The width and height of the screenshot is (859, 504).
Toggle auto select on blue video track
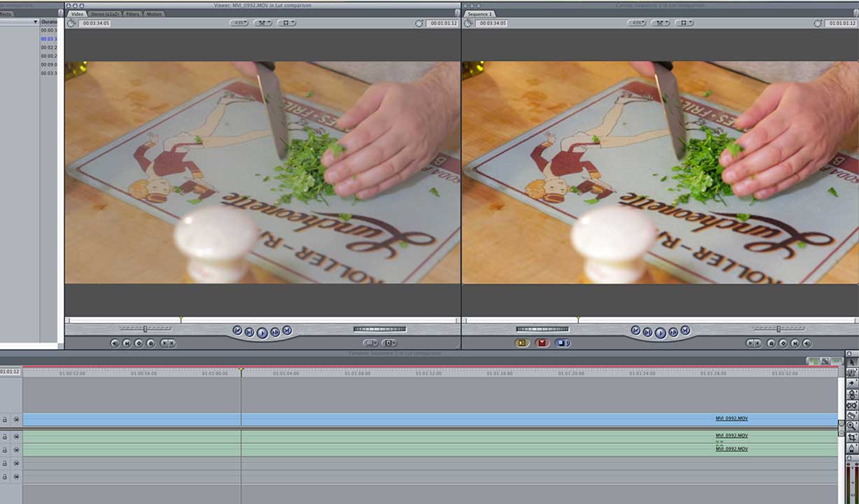[16, 419]
